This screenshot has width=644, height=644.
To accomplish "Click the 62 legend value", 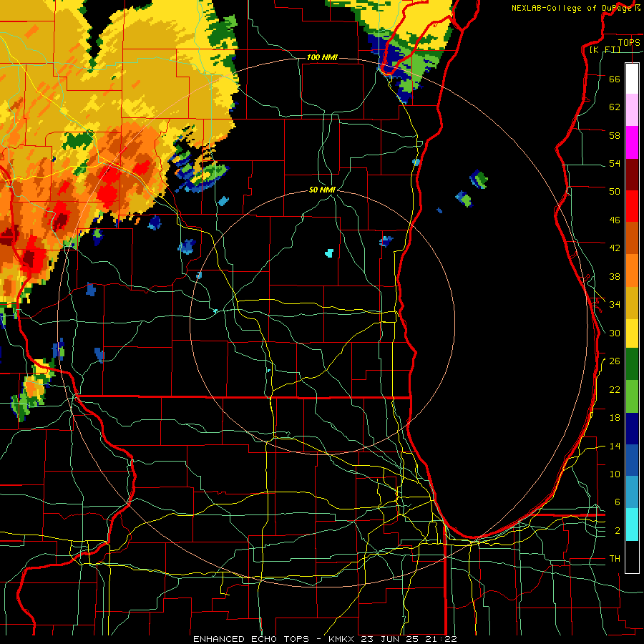I will coord(615,107).
